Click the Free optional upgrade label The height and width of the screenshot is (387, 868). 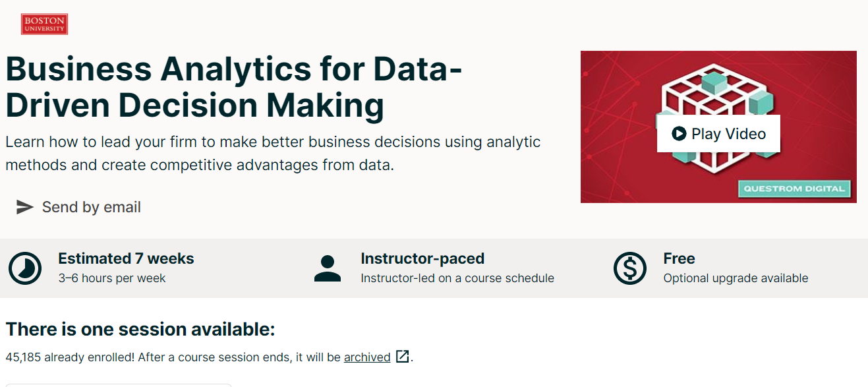(x=735, y=278)
